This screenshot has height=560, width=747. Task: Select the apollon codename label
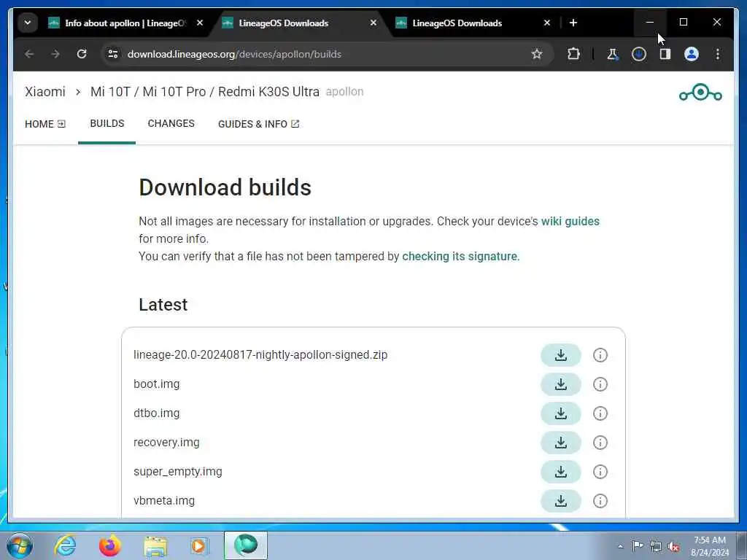click(344, 91)
